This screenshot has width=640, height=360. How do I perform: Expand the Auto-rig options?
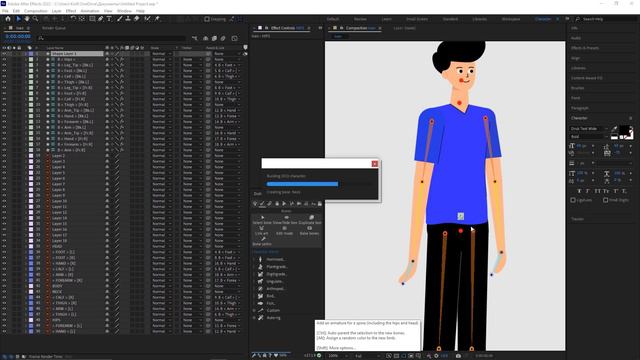[254, 318]
